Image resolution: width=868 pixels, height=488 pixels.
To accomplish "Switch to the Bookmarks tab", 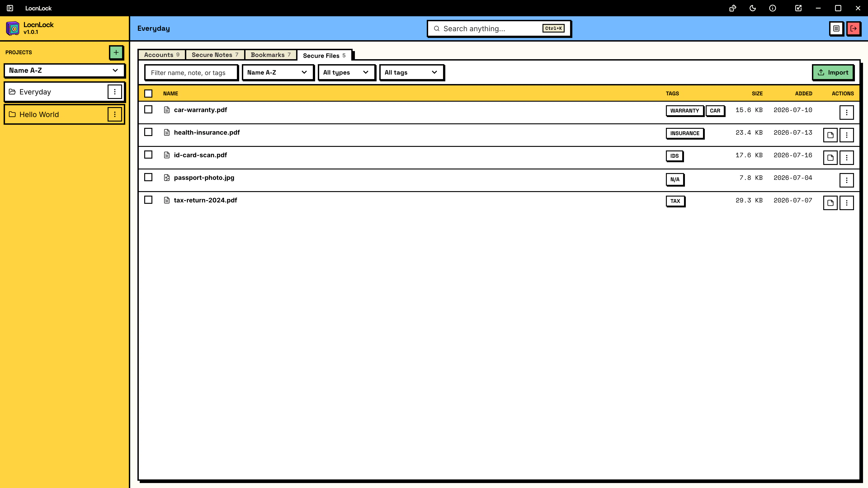I will (x=271, y=54).
